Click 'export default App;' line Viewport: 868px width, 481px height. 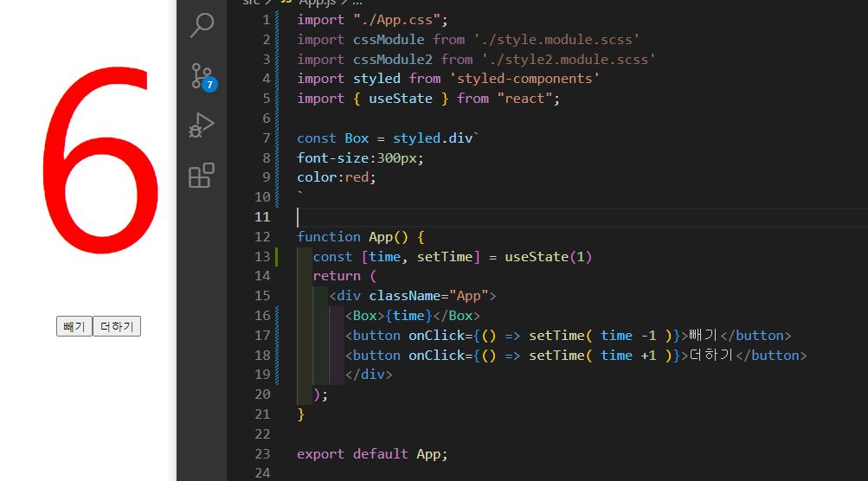(372, 454)
